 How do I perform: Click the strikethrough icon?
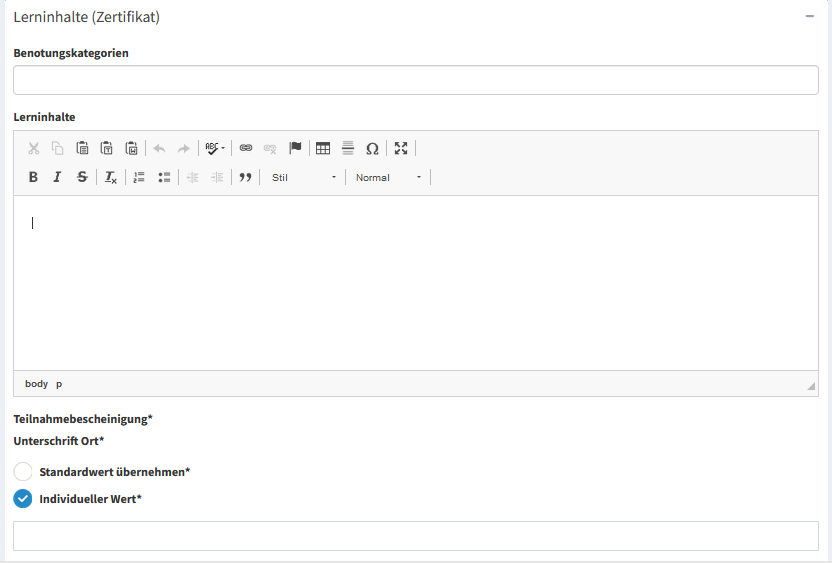tap(82, 177)
